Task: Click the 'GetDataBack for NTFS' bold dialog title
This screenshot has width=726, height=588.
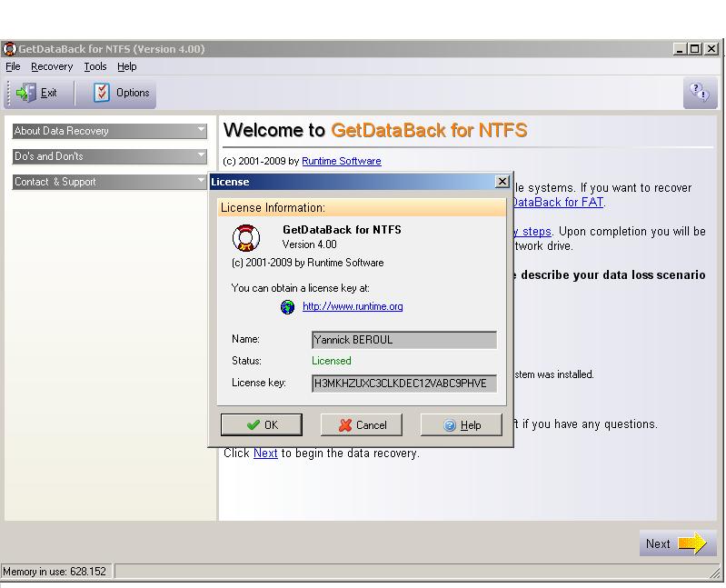Action: 342,230
